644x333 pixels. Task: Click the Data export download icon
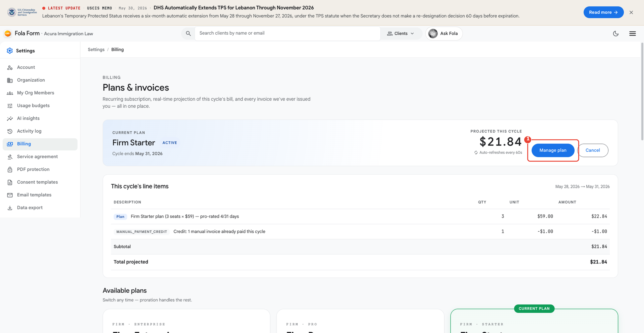pyautogui.click(x=10, y=208)
